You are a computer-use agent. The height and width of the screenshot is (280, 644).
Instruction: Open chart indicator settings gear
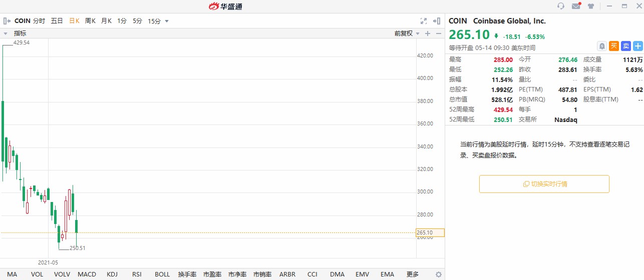tap(439, 274)
